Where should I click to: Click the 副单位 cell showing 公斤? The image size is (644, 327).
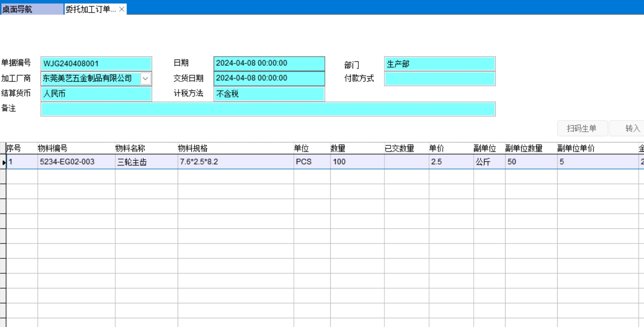[x=489, y=162]
